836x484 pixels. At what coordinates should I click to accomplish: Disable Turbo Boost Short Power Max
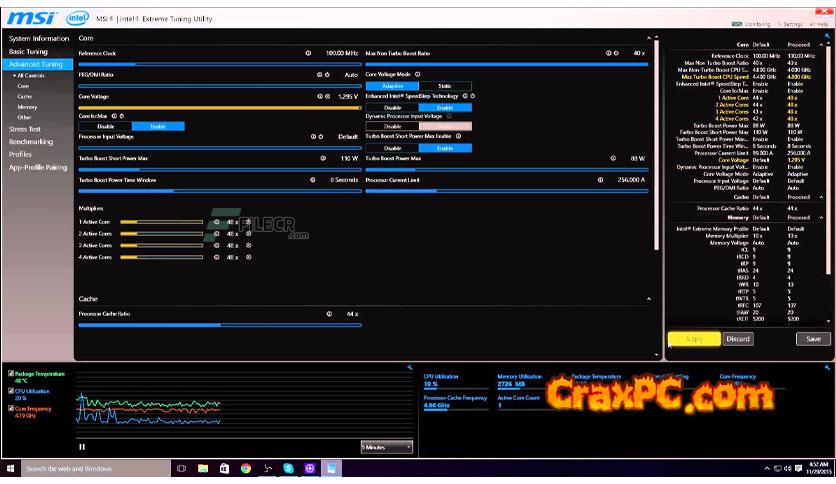392,148
